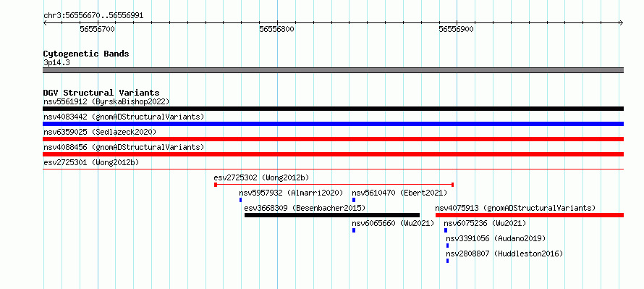
Task: Click the 3p14.3 band label
Action: [56, 62]
